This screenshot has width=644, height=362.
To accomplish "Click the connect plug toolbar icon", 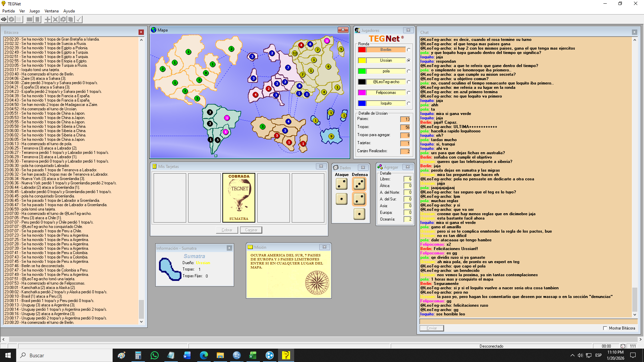I will pos(4,19).
